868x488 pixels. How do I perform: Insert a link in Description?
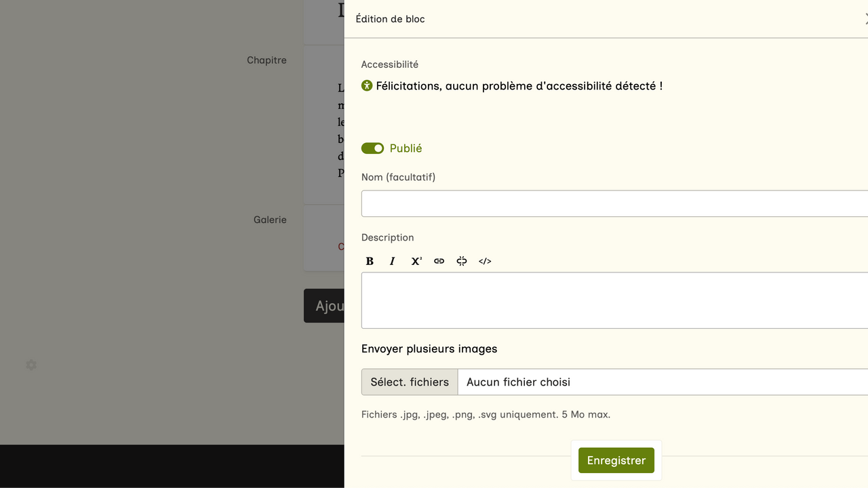pyautogui.click(x=439, y=261)
